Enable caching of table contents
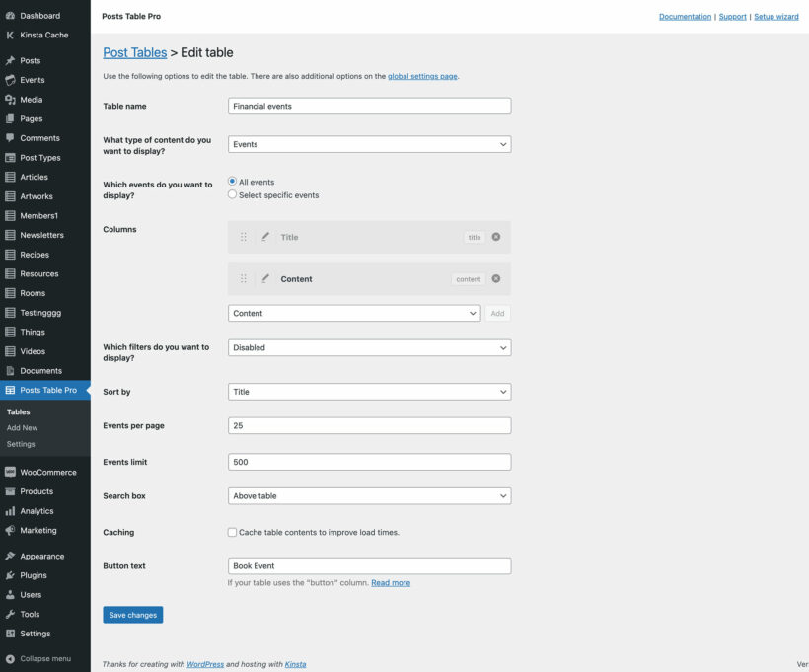Viewport: 809px width, 672px height. click(x=230, y=532)
